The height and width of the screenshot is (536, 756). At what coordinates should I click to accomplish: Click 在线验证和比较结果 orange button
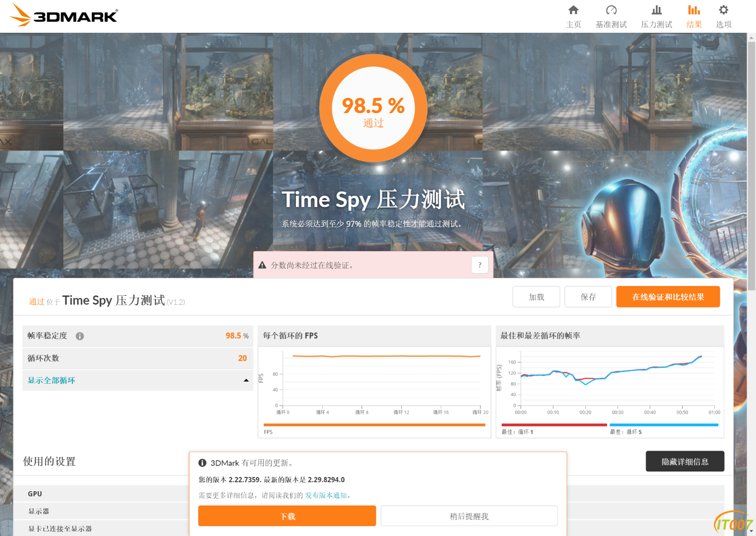pyautogui.click(x=668, y=297)
